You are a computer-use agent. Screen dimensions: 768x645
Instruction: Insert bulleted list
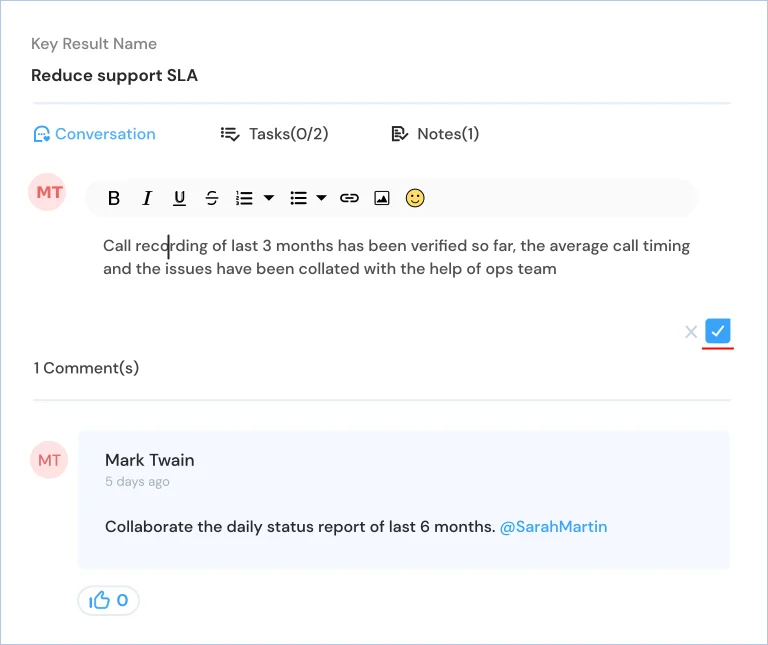[298, 198]
